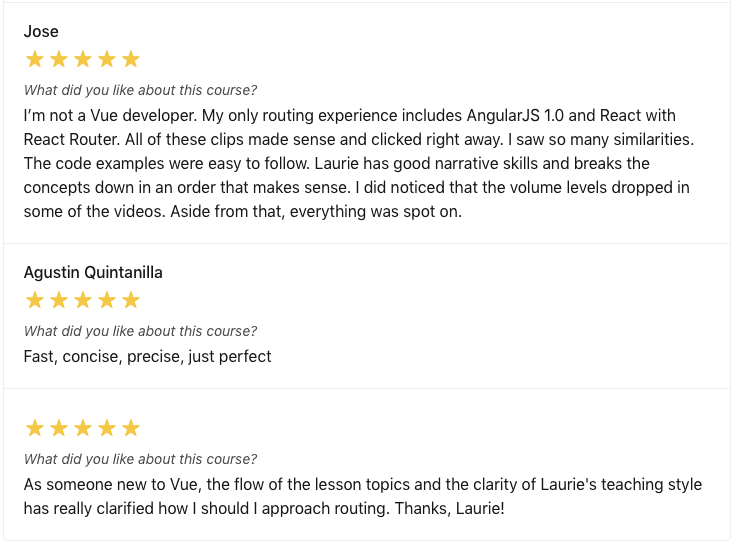Click fifth star under Agustin Quintanilla
734x545 pixels.
click(x=131, y=300)
